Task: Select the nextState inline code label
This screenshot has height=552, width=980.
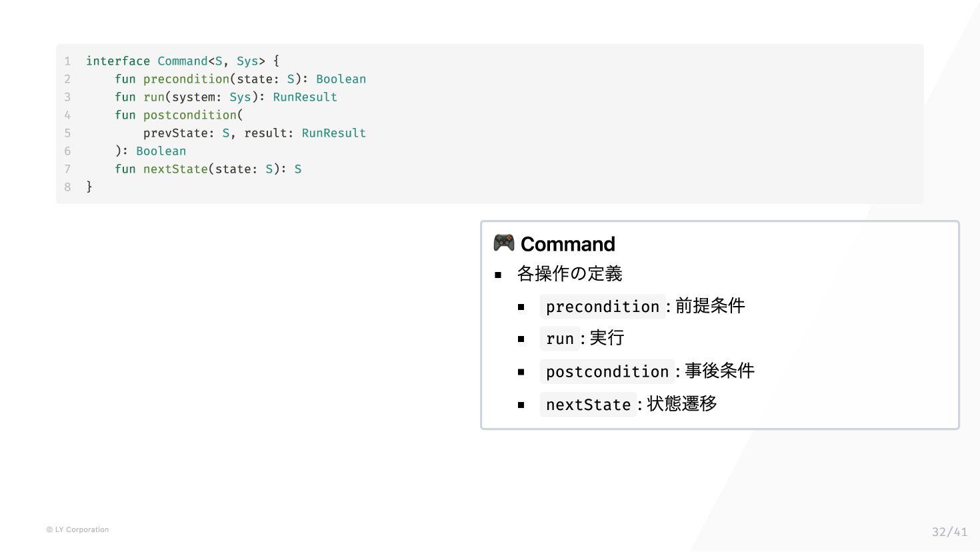Action: coord(589,405)
